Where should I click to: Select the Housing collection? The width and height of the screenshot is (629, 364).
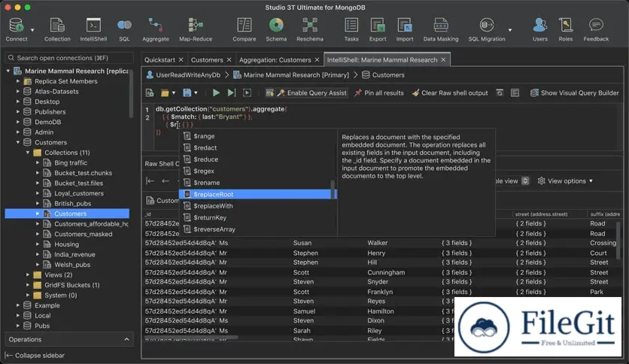[x=67, y=244]
